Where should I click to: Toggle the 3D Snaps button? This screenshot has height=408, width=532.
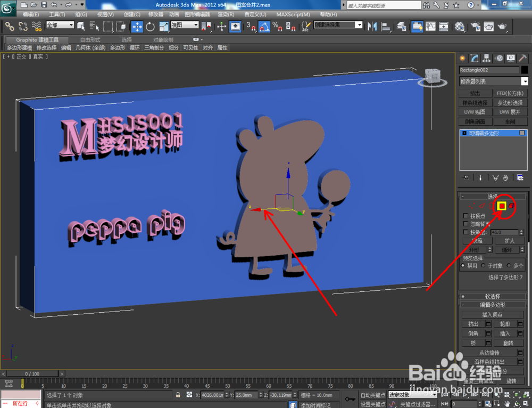pyautogui.click(x=251, y=26)
